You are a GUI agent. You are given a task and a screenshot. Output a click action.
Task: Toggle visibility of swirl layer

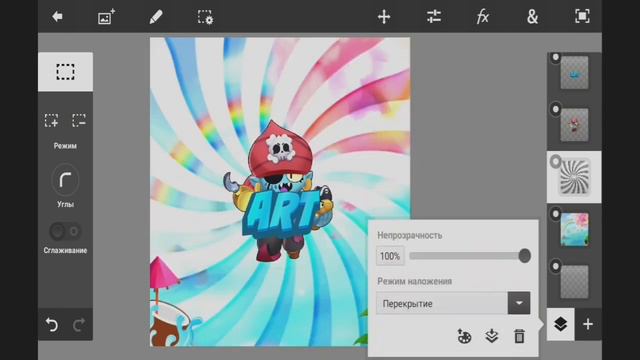pos(556,162)
